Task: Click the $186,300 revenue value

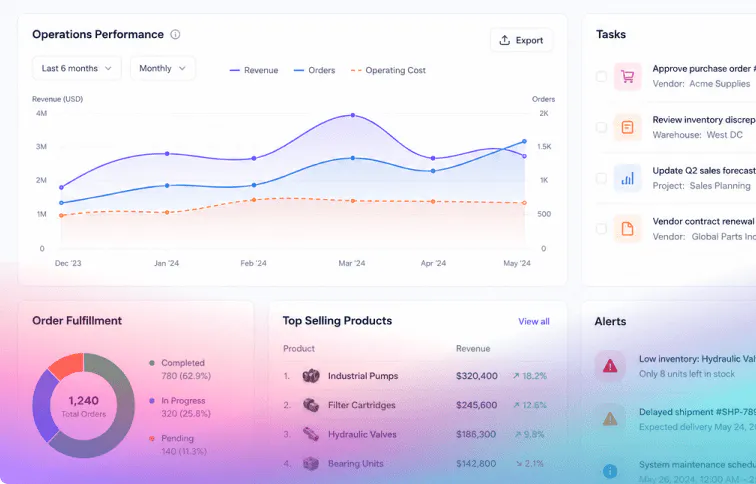Action: tap(476, 434)
